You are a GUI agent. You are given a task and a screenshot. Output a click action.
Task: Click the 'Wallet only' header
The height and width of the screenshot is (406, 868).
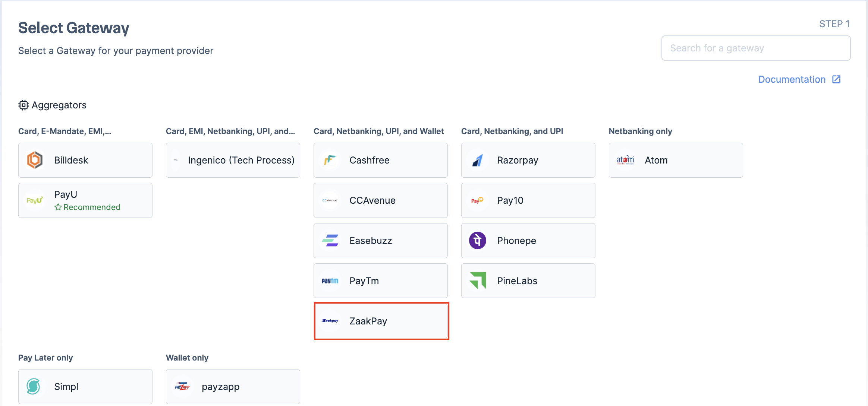coord(187,358)
